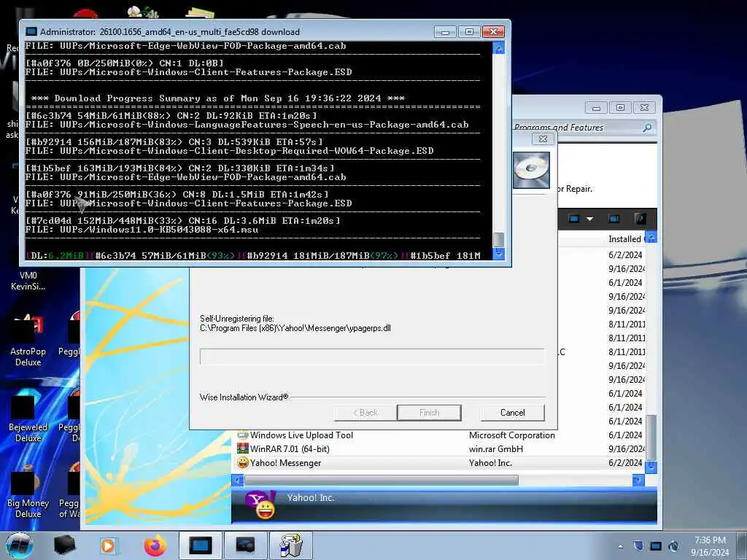Click the AstroPop Deluxe desktop icon

click(x=28, y=341)
